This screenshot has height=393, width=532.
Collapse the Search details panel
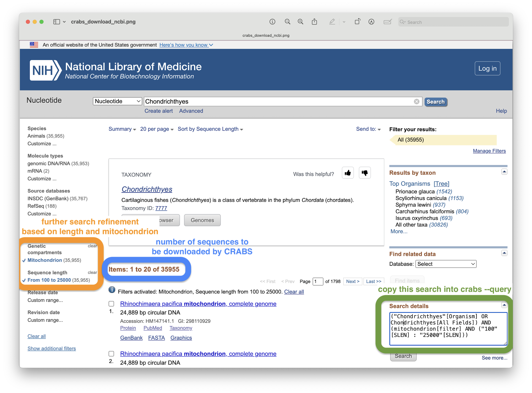tap(504, 305)
